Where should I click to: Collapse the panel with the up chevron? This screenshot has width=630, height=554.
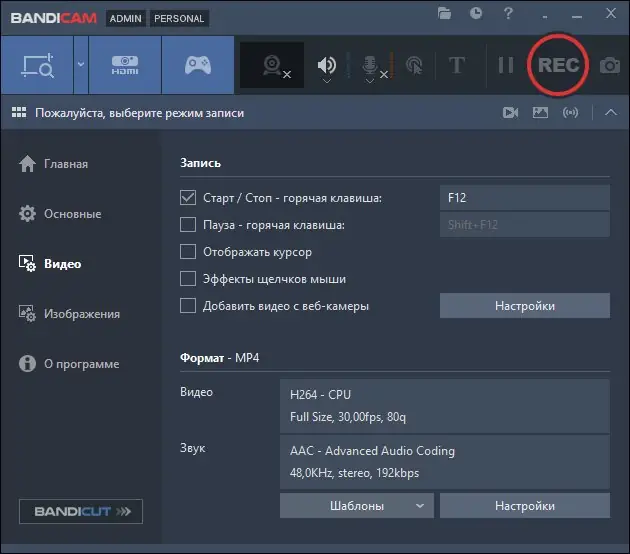611,112
